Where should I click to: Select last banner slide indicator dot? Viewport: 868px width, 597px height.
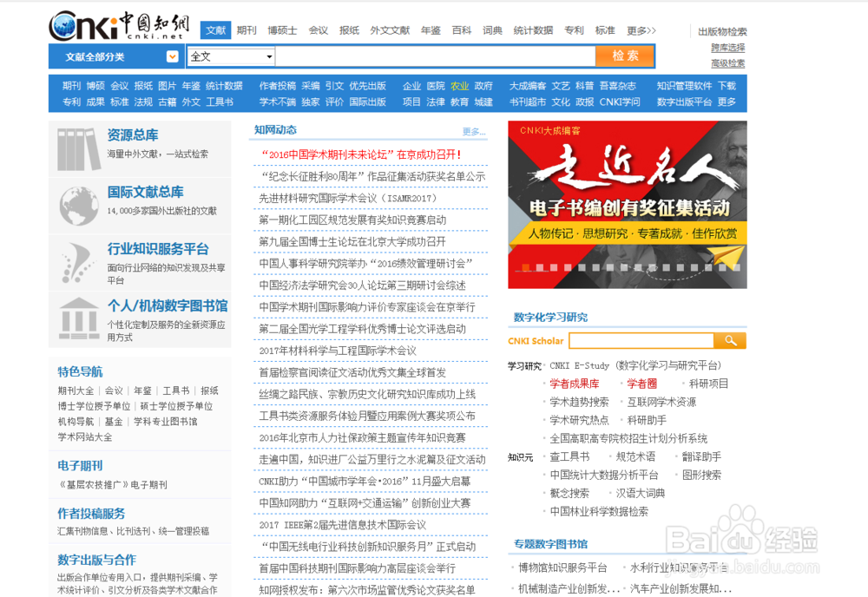737,268
